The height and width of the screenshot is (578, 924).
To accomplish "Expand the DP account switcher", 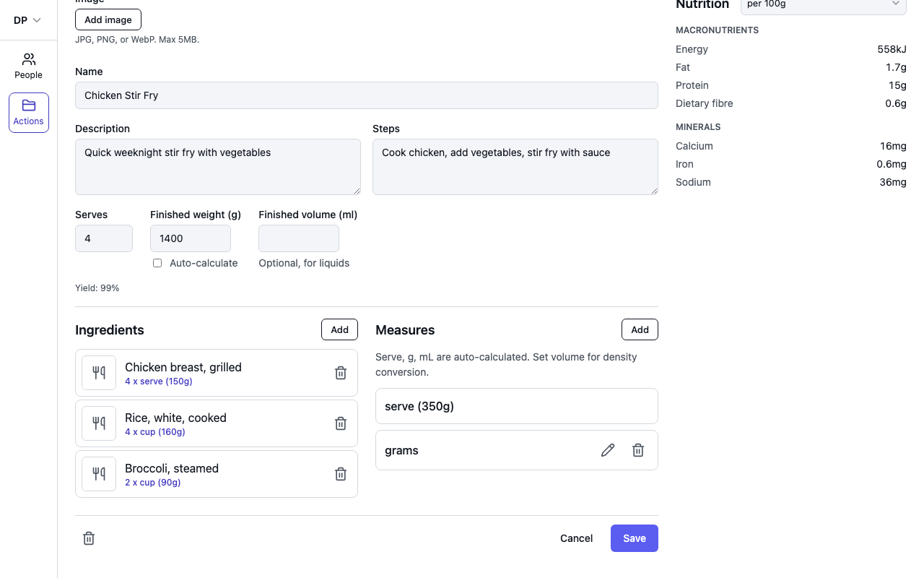I will click(27, 20).
